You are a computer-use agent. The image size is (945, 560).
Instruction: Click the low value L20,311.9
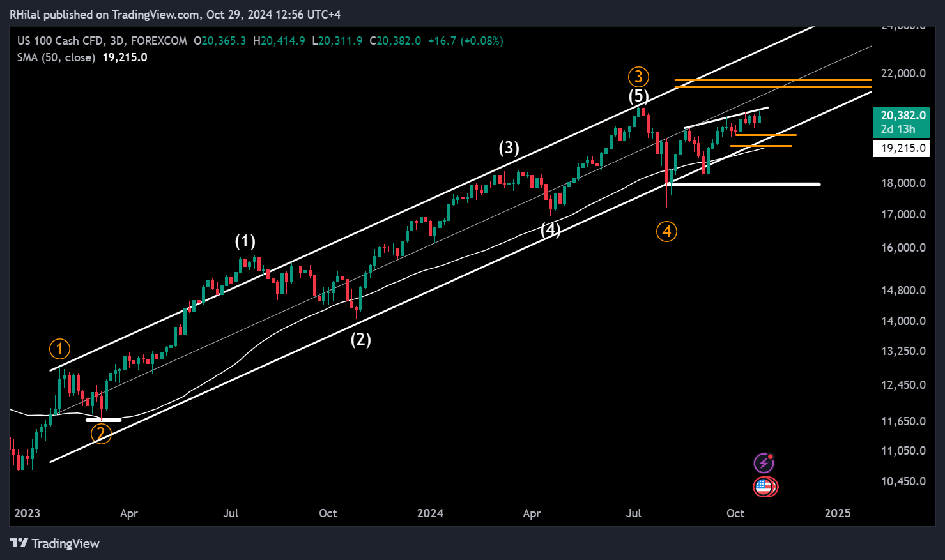[337, 41]
